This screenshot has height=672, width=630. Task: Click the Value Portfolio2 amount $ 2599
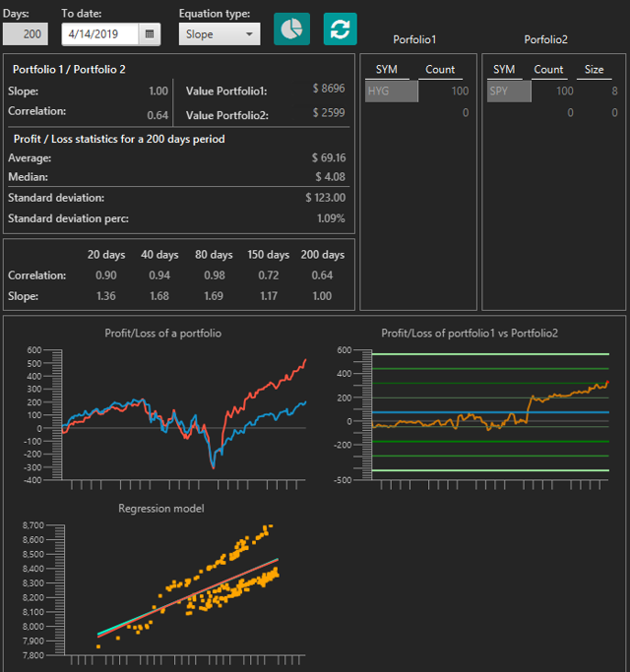point(329,113)
